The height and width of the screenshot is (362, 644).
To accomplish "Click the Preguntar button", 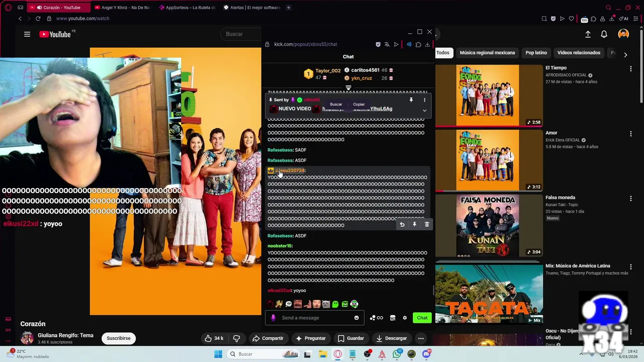I will [x=310, y=338].
